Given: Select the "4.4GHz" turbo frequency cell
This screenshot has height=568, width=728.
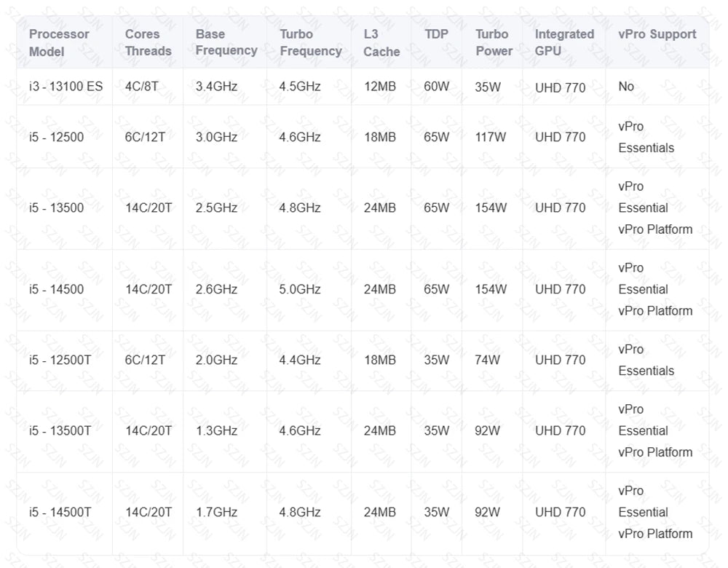Looking at the screenshot, I should 300,360.
